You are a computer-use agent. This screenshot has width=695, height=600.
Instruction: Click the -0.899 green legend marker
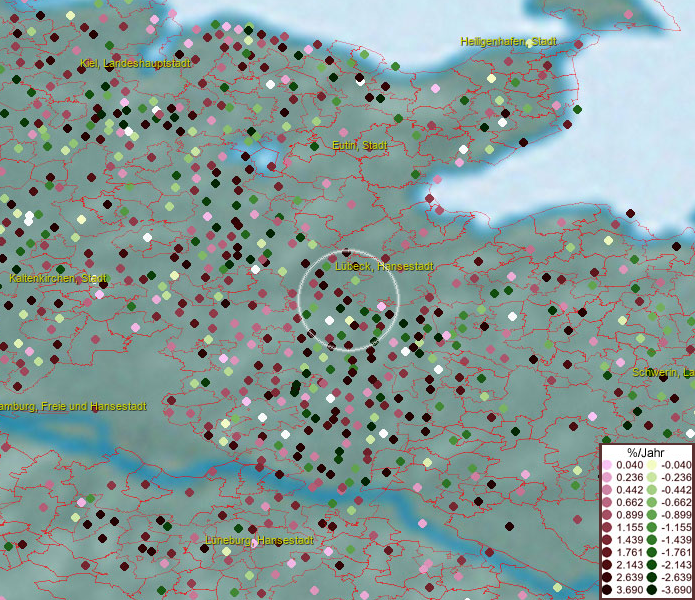pyautogui.click(x=652, y=515)
